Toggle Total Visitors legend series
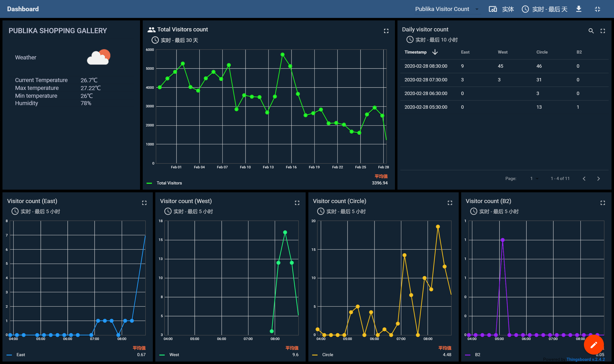 [169, 183]
